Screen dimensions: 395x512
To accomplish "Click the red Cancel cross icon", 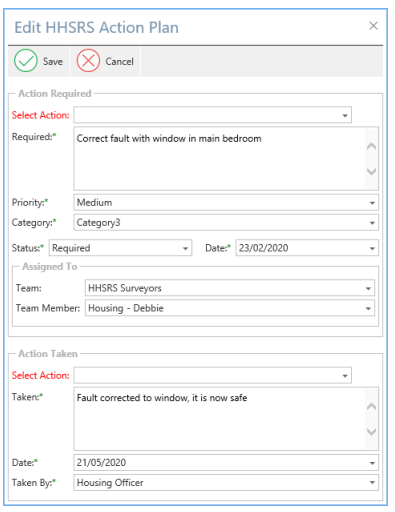I will click(x=88, y=61).
